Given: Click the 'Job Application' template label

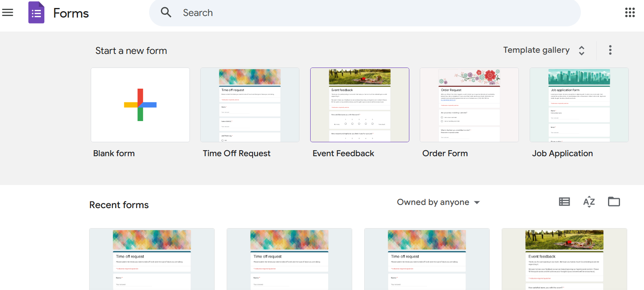Looking at the screenshot, I should pyautogui.click(x=562, y=154).
